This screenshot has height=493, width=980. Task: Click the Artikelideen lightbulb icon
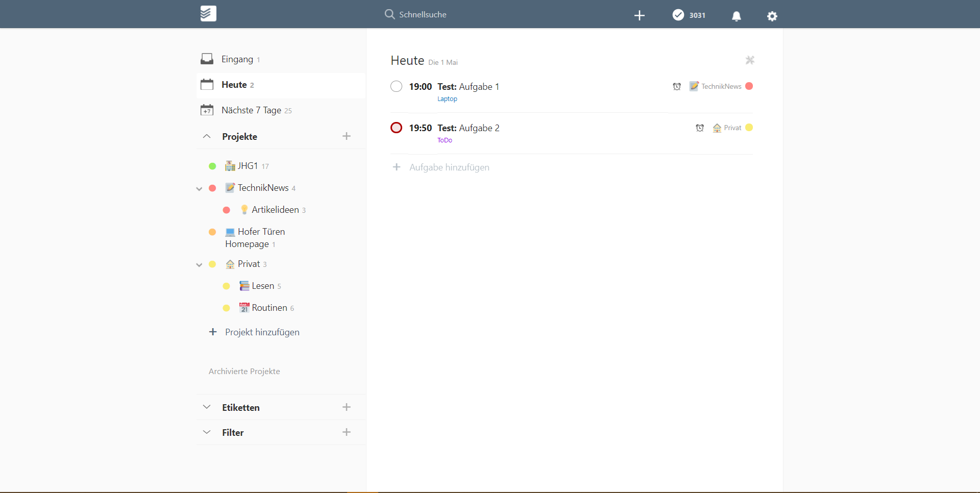244,210
